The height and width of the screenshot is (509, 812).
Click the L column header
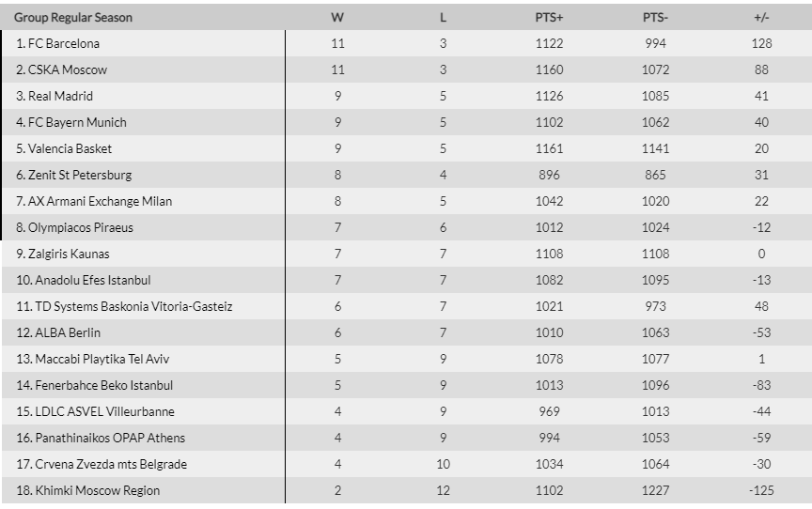click(x=444, y=18)
